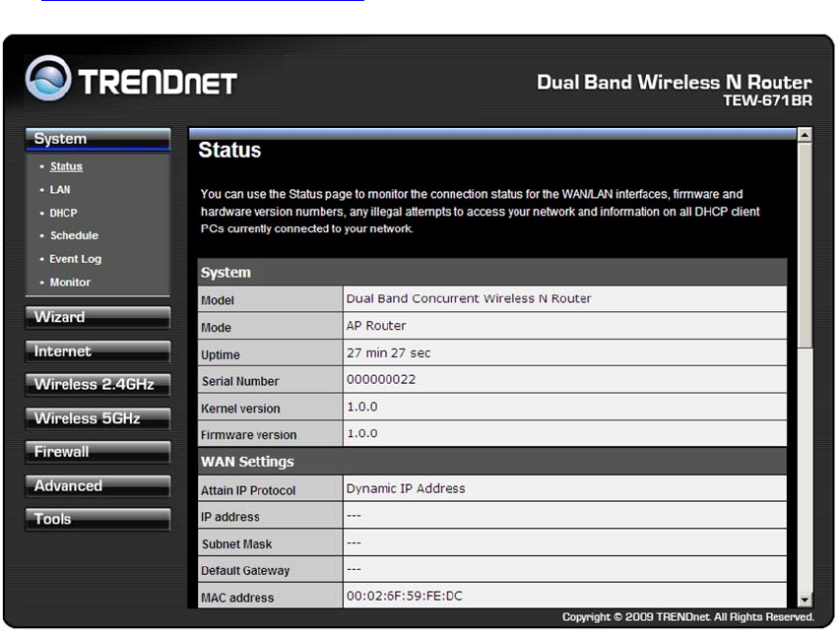840x634 pixels.
Task: Select the MAC address '00:02:6F:59:FE:DC'
Action: [404, 596]
